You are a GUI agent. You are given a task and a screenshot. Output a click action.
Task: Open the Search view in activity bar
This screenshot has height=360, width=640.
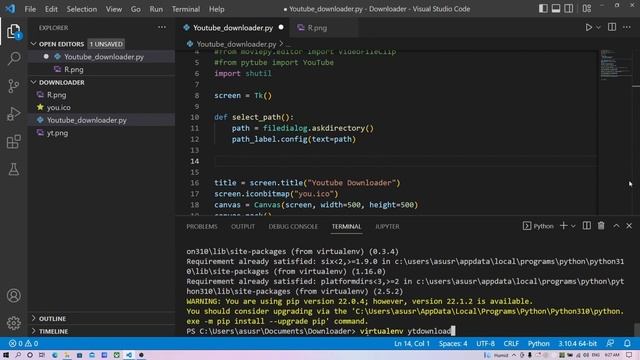coord(13,58)
